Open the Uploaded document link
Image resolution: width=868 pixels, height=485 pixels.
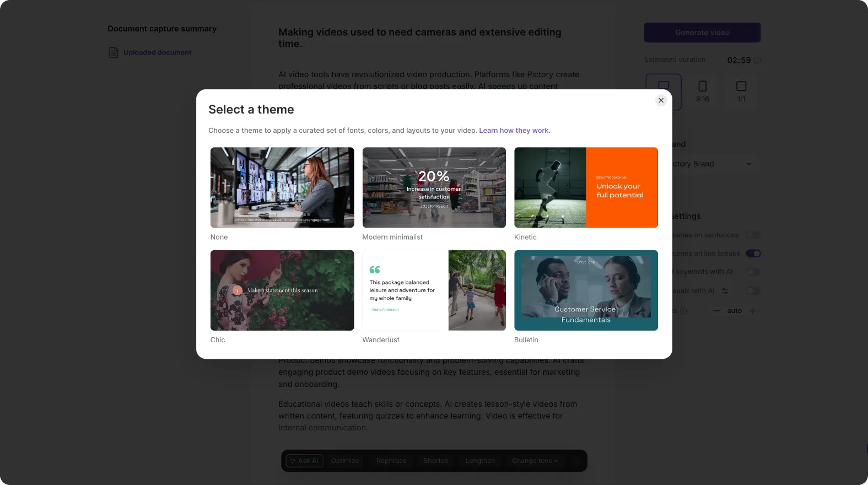point(157,52)
